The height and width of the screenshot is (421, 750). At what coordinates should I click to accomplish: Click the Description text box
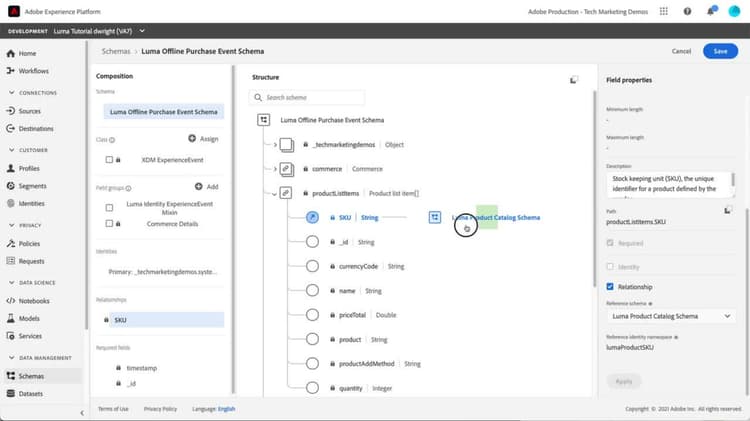click(670, 185)
